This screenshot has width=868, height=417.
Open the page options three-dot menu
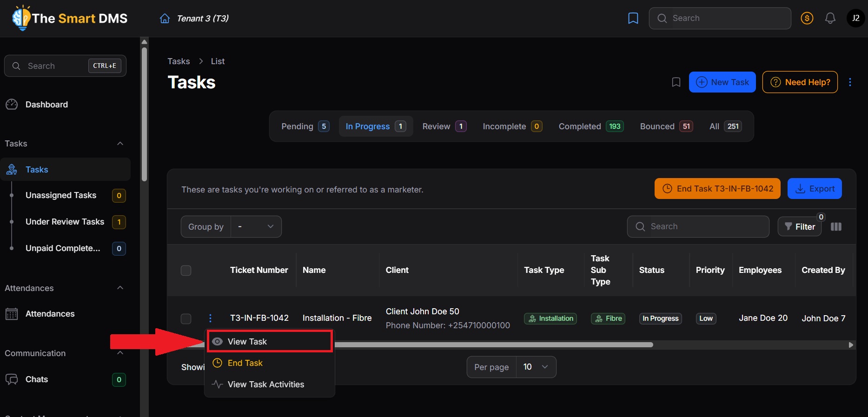[x=850, y=82]
